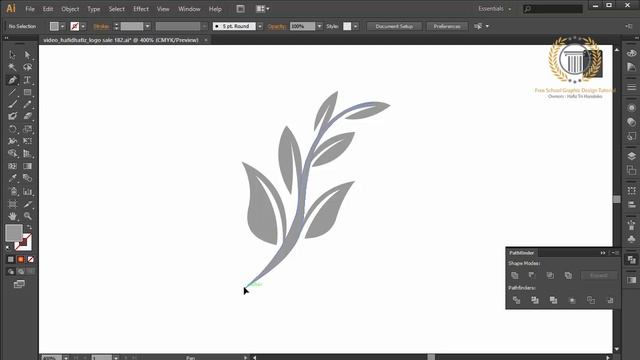Select the Eraser tool
This screenshot has width=640, height=360.
(x=27, y=116)
